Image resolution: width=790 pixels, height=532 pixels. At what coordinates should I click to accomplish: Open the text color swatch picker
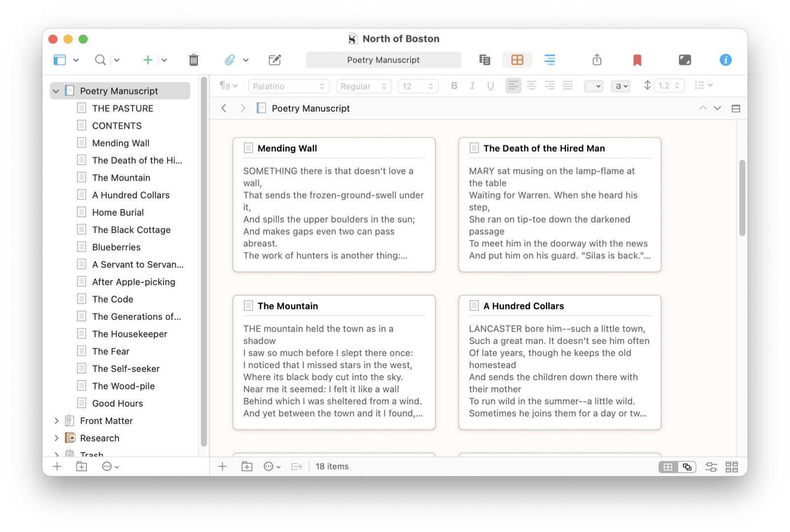[593, 86]
